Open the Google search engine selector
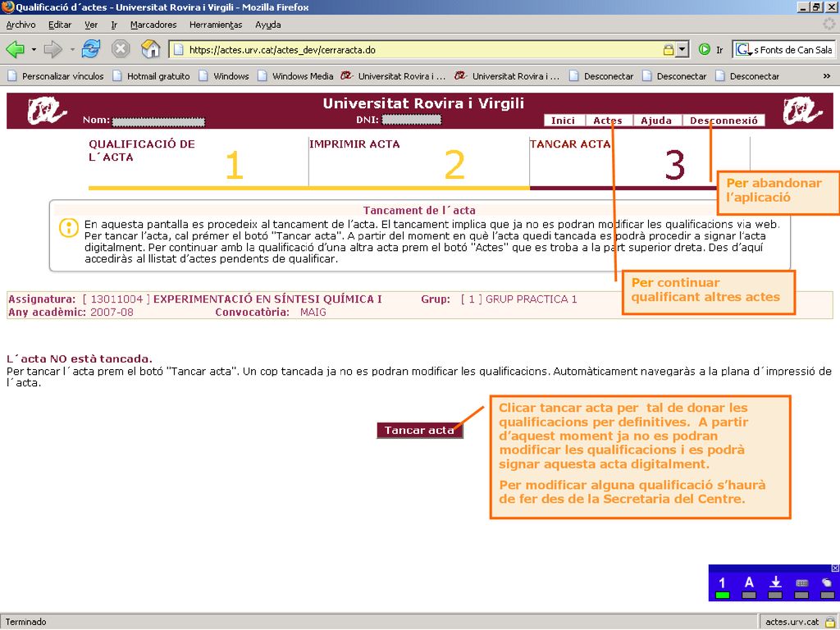 click(x=743, y=50)
